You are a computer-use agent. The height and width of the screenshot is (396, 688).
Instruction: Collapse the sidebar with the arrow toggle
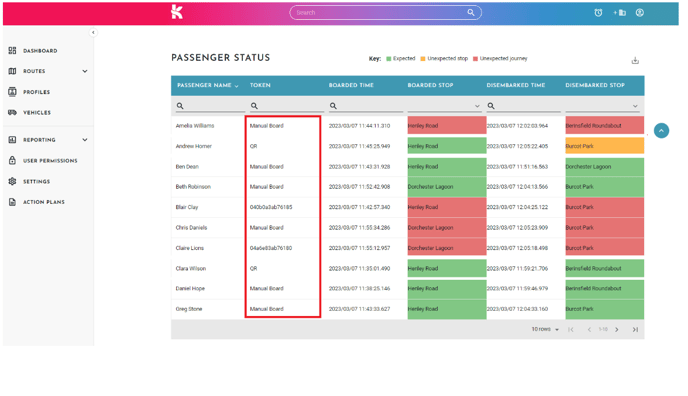pos(93,32)
